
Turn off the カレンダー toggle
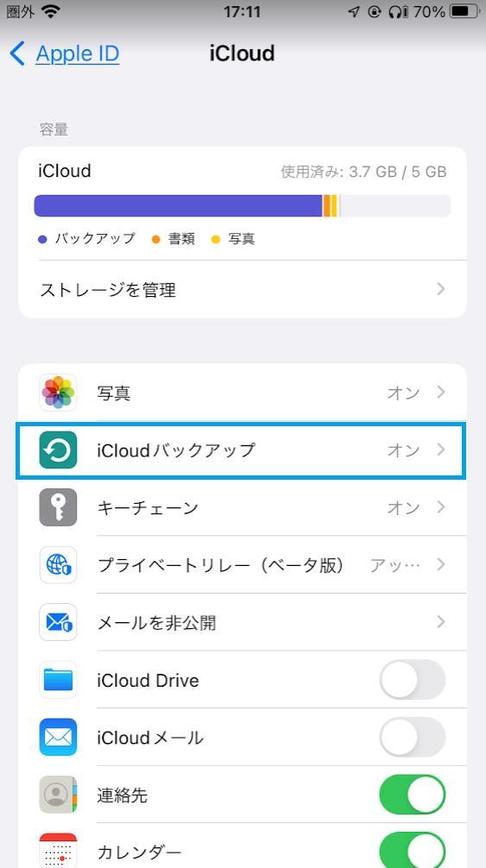tap(413, 851)
